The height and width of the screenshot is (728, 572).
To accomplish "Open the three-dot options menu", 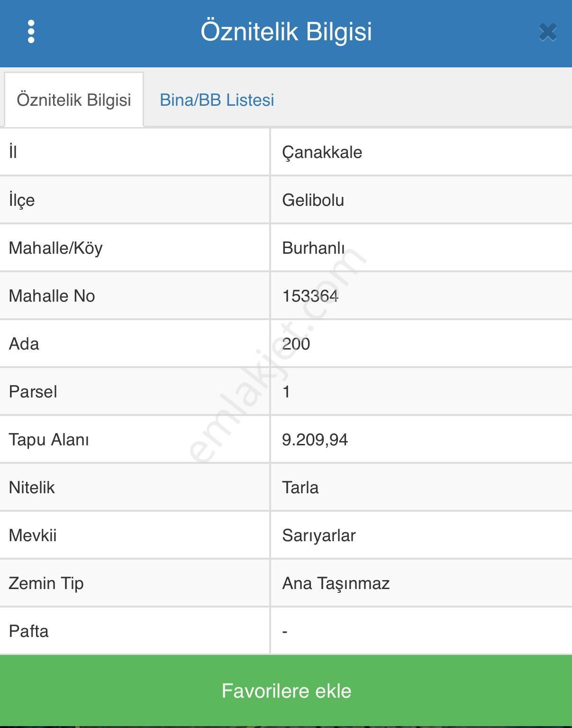I will (31, 32).
